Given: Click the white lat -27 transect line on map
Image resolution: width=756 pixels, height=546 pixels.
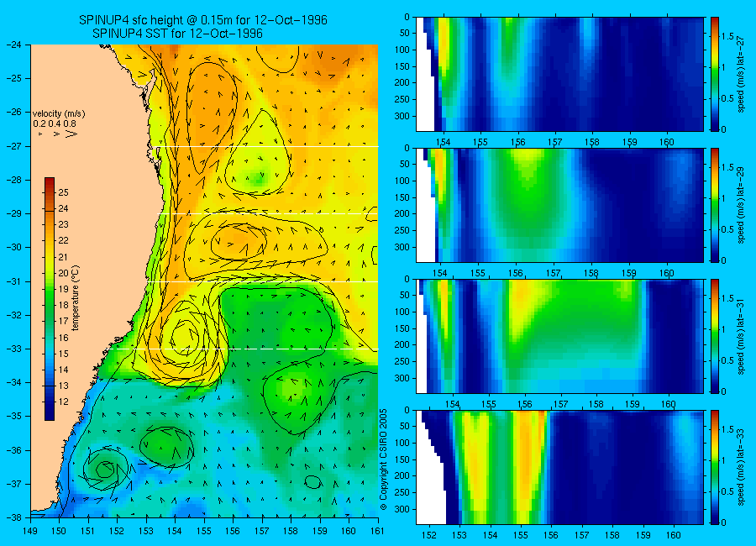Looking at the screenshot, I should coord(270,147).
